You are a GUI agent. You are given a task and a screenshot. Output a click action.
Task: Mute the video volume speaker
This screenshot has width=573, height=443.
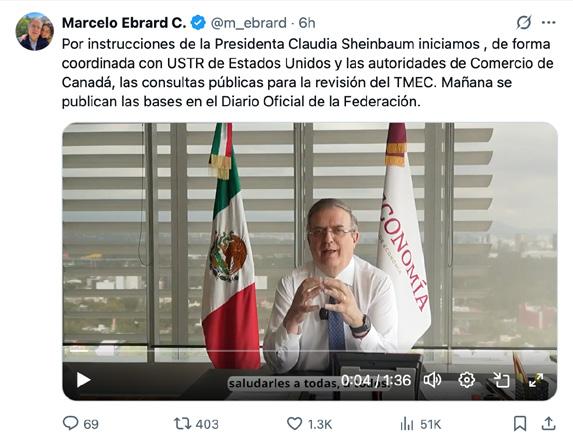432,380
